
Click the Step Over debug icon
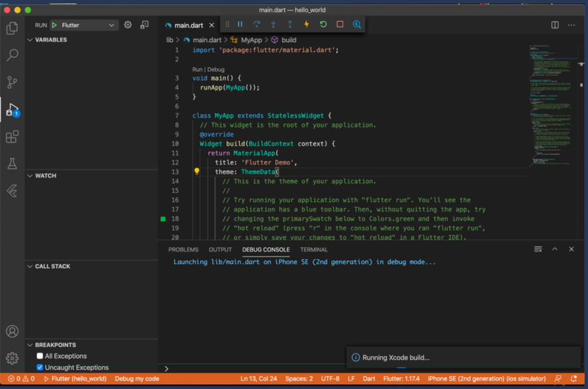click(x=256, y=24)
